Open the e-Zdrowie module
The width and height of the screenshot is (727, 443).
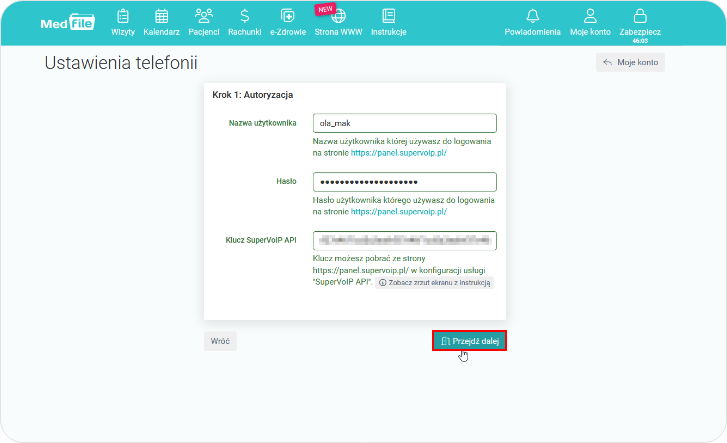pyautogui.click(x=288, y=21)
